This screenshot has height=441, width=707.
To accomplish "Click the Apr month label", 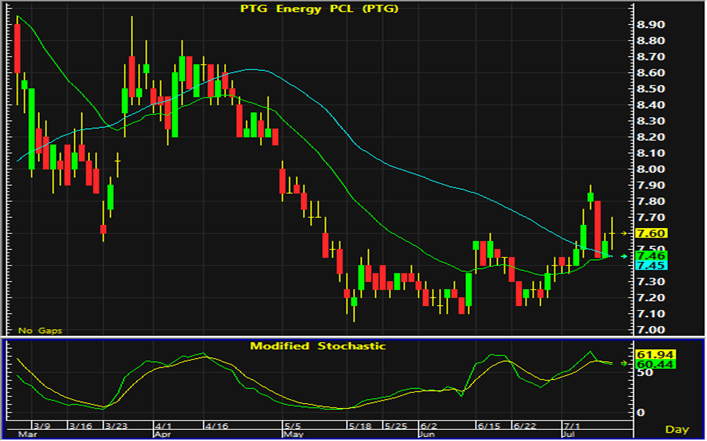I will pos(162,434).
